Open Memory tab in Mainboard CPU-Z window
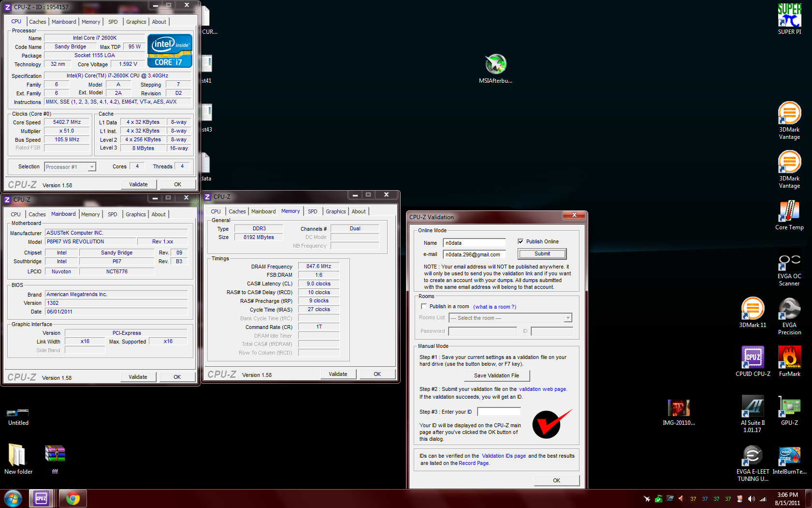 (90, 214)
